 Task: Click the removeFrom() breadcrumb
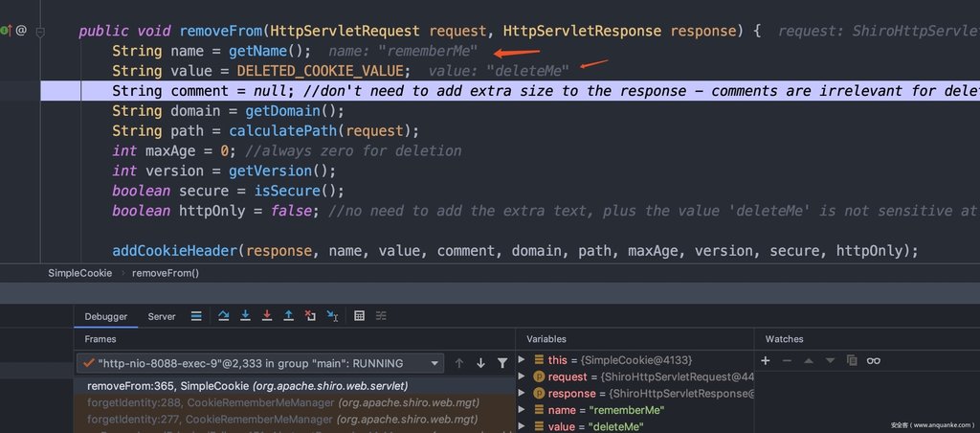click(x=166, y=273)
